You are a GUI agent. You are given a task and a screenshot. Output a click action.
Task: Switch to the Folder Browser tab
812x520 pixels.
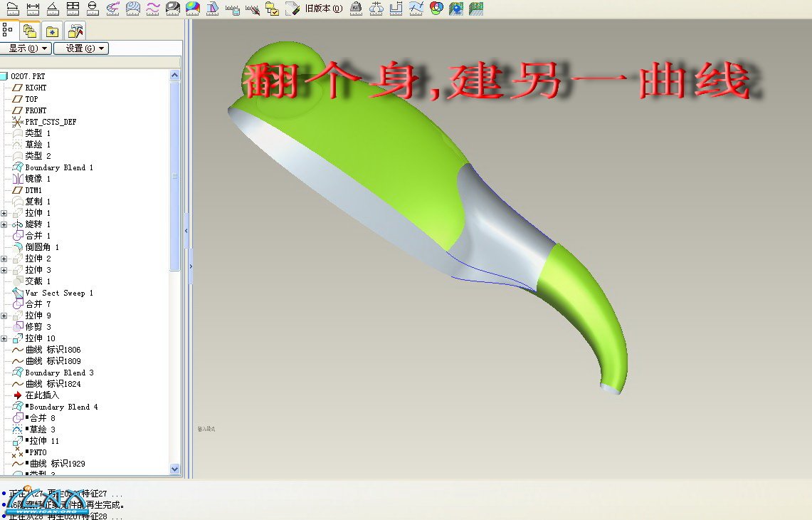(x=30, y=31)
